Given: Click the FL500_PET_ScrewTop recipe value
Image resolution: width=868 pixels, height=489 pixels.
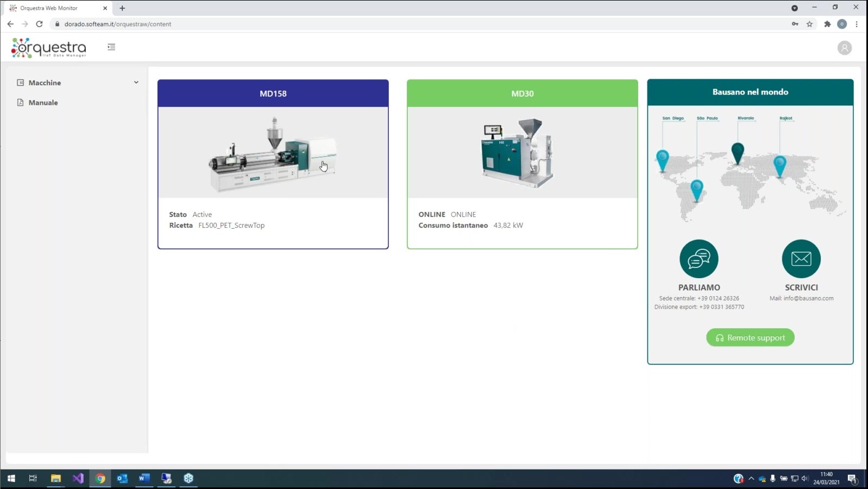Looking at the screenshot, I should click(x=231, y=225).
